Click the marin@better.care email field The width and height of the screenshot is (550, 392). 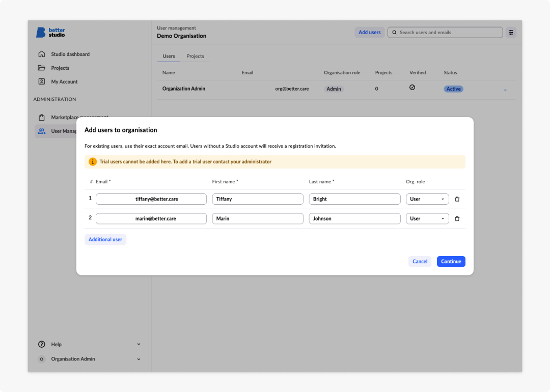(151, 219)
